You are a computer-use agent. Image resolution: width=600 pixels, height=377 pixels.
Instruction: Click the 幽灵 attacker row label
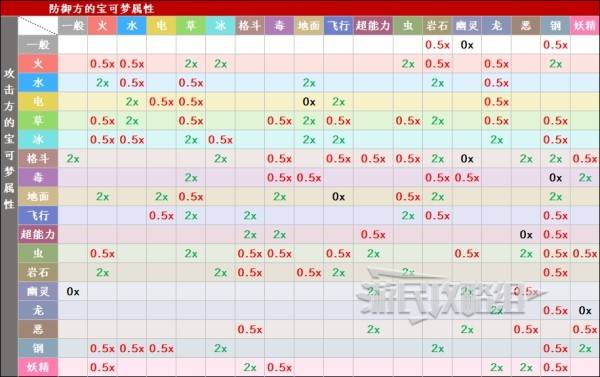pyautogui.click(x=38, y=291)
